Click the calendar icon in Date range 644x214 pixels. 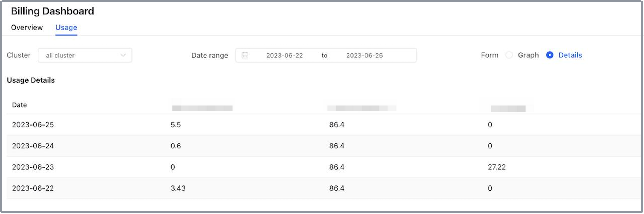coord(245,55)
